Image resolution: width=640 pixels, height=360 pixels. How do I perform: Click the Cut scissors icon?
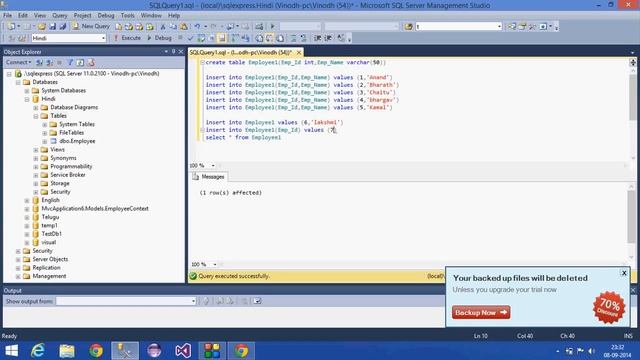(162, 27)
